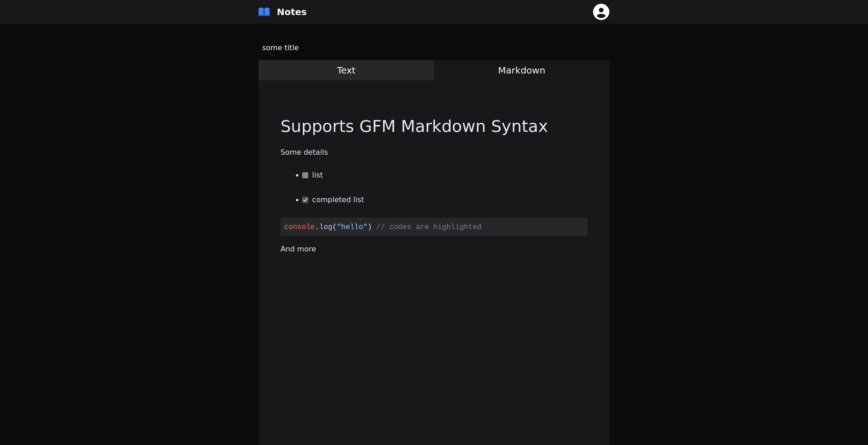
Task: Uncheck the 'completed list' checkbox
Action: 305,199
